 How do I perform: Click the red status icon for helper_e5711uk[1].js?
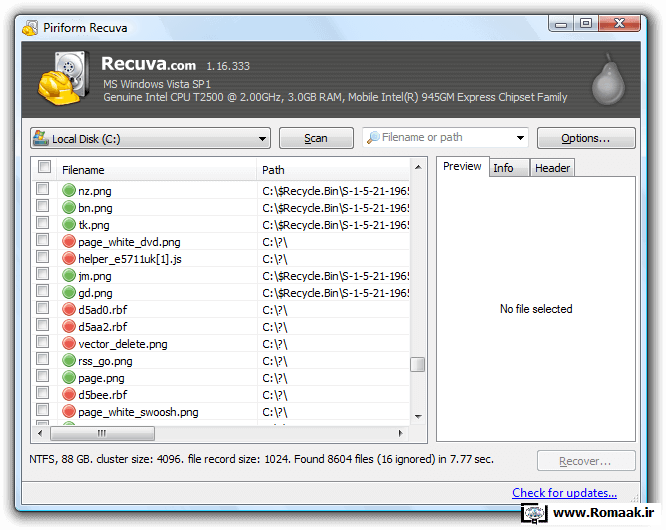tap(69, 258)
